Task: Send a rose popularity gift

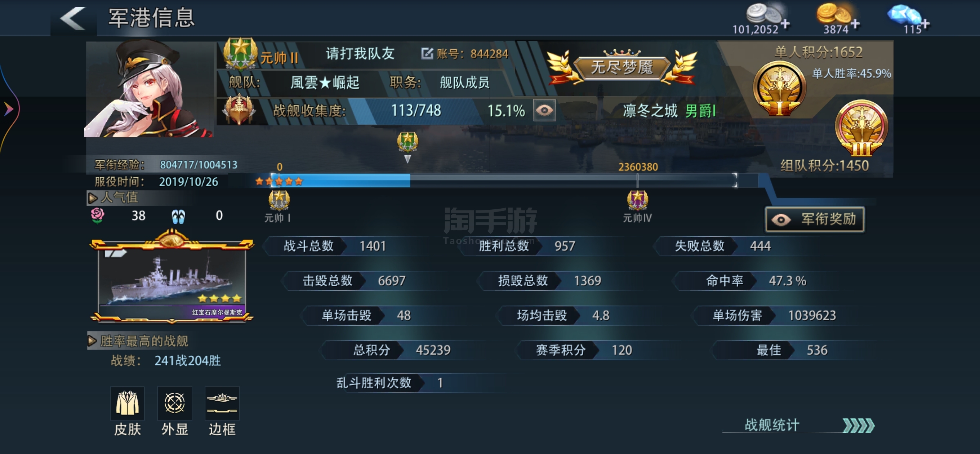Action: point(97,216)
